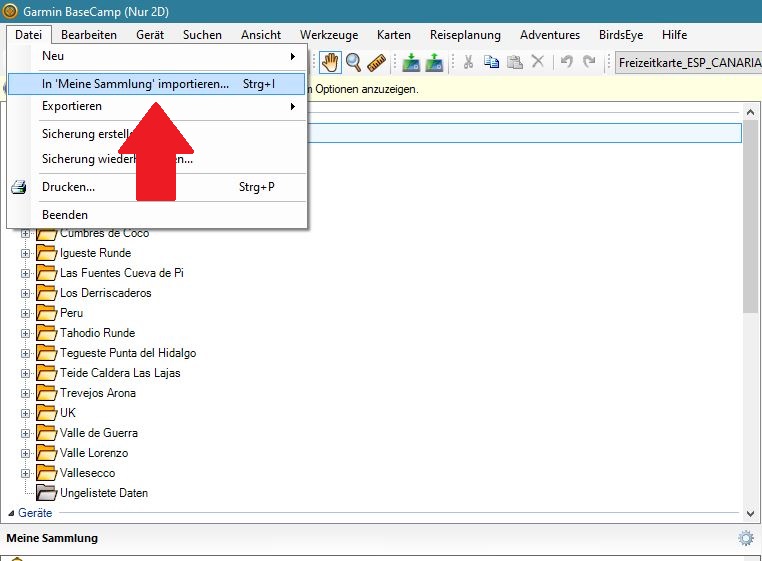Choose Drucken from Datei menu
762x561 pixels.
[x=157, y=187]
